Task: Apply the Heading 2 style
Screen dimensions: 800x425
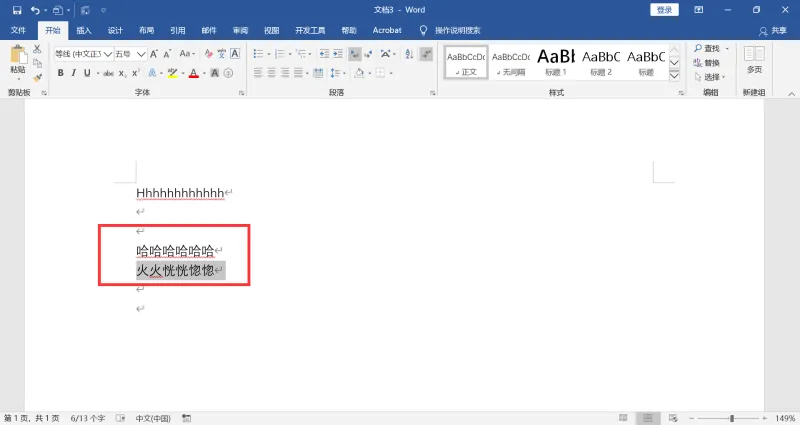Action: point(601,62)
